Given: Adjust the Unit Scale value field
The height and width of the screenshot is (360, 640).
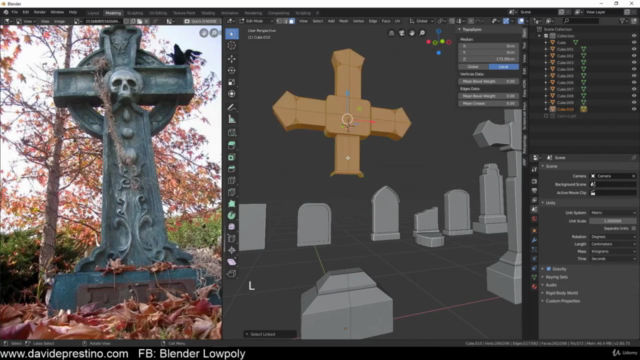Looking at the screenshot, I should point(613,221).
